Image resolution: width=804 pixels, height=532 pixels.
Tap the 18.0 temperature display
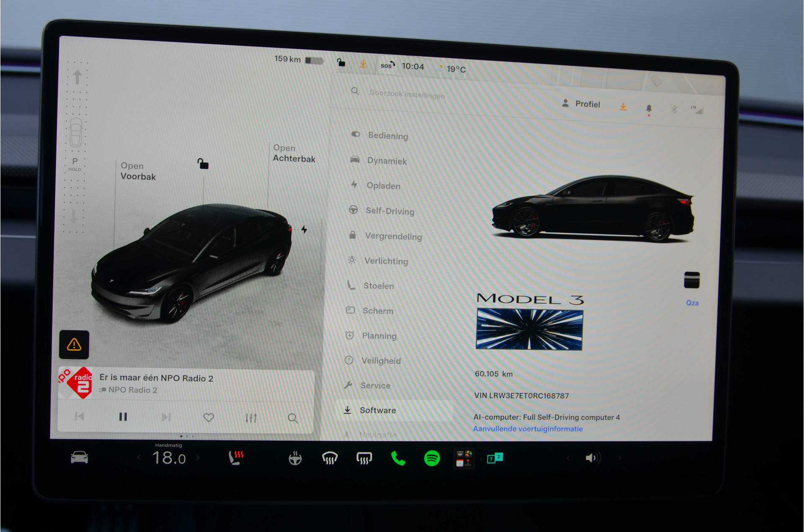[169, 458]
